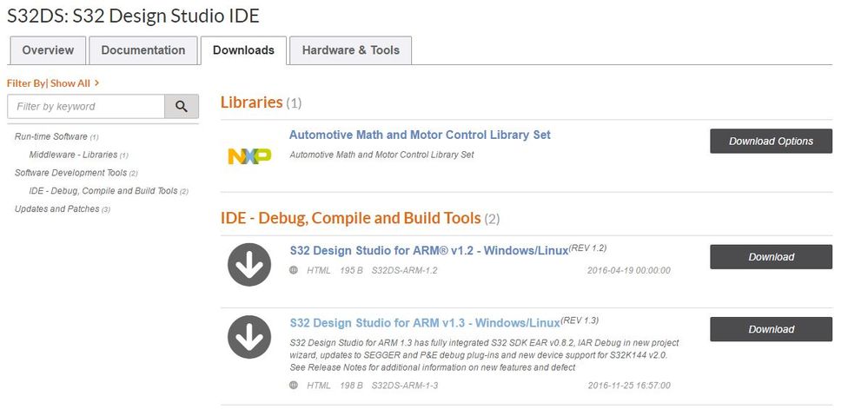Image resolution: width=868 pixels, height=416 pixels.
Task: Switch to the Documentation tab
Action: tap(143, 50)
